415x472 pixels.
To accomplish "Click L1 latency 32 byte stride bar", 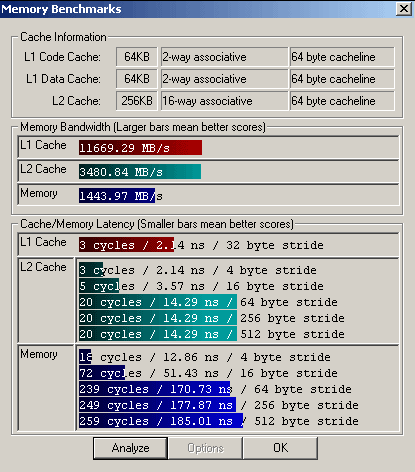I will [x=126, y=245].
